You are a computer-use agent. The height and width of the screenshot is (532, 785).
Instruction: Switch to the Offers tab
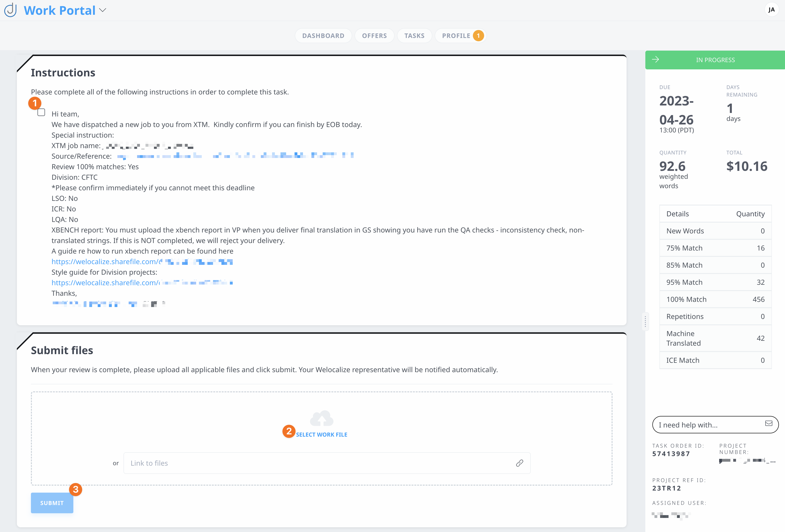374,35
